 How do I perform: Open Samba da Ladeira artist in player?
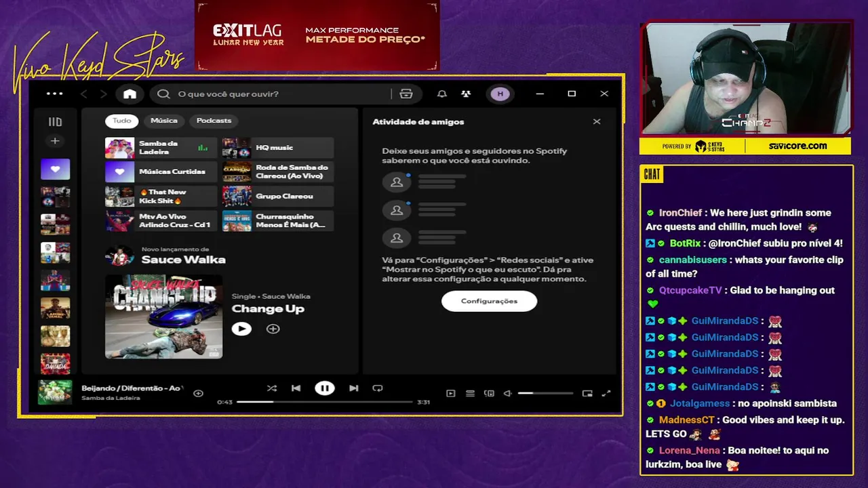pos(111,398)
